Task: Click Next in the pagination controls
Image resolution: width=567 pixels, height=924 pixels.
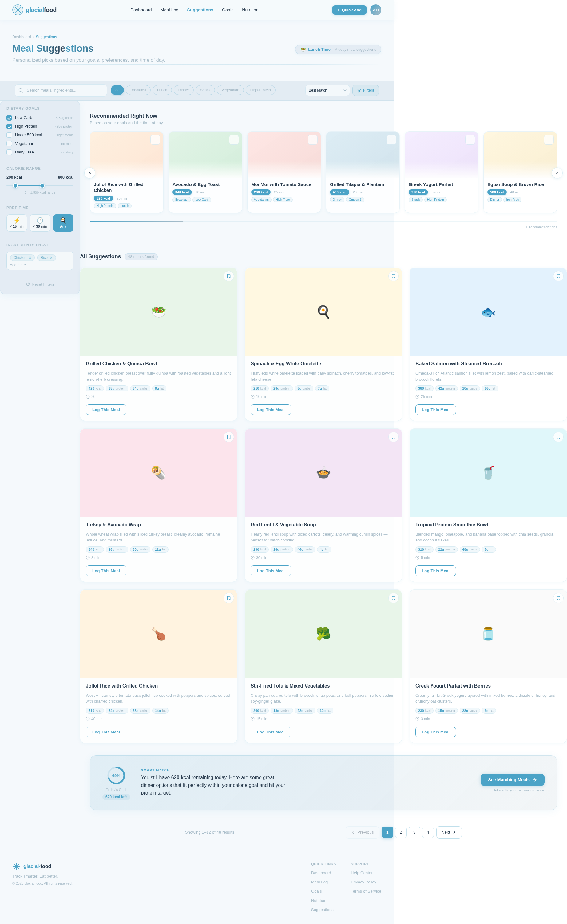Action: tap(449, 832)
